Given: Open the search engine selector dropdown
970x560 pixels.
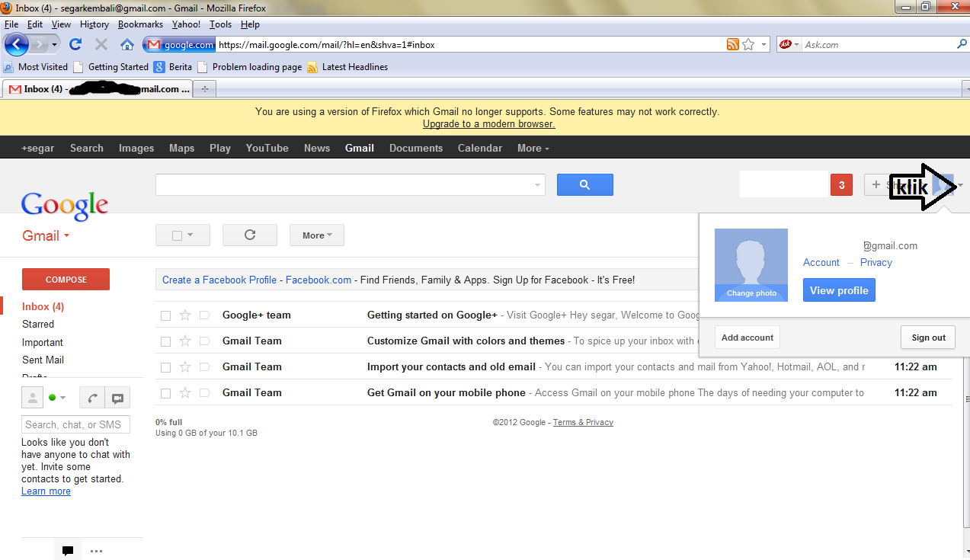Looking at the screenshot, I should 797,45.
